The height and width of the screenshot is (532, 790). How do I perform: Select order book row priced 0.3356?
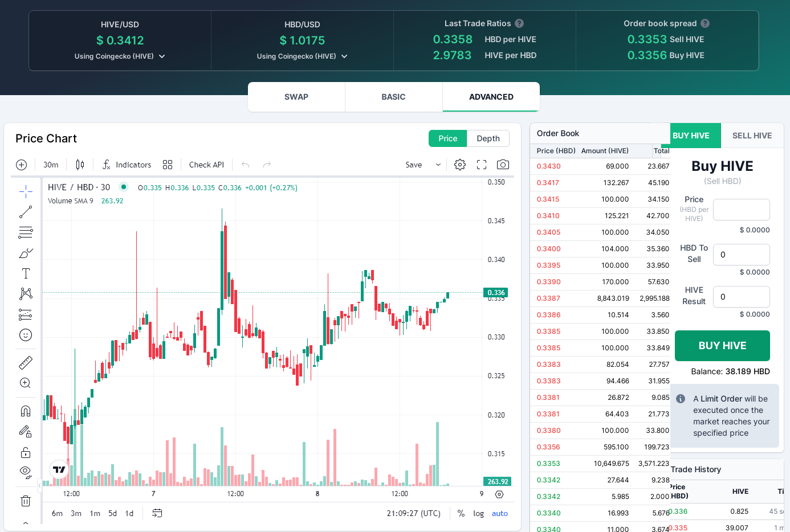(x=600, y=447)
